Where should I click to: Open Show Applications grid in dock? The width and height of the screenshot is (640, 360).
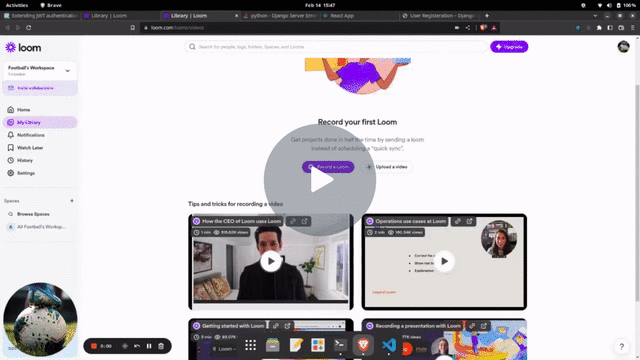251,345
